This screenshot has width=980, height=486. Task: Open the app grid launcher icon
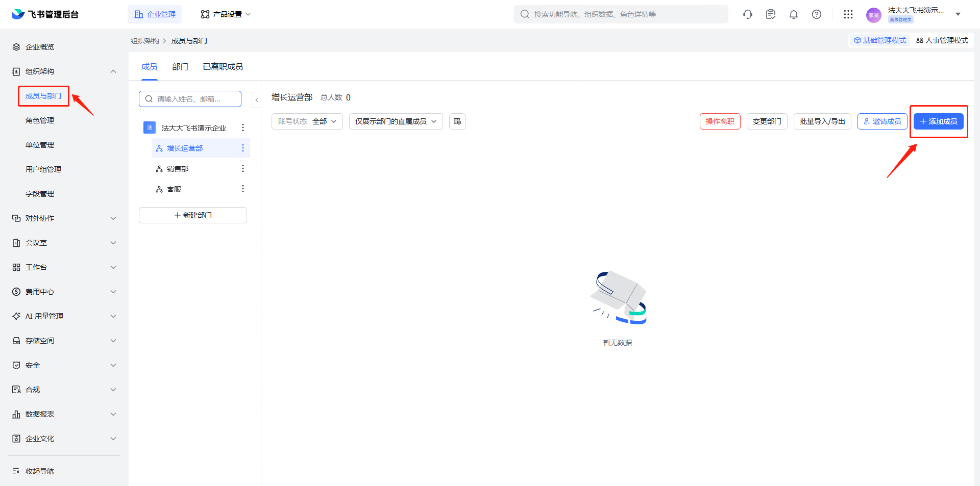click(848, 14)
